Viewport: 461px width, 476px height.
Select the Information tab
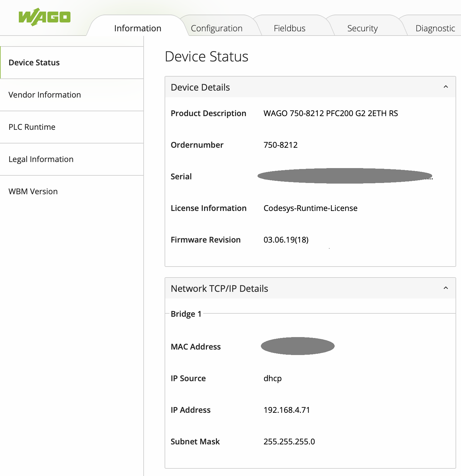138,28
